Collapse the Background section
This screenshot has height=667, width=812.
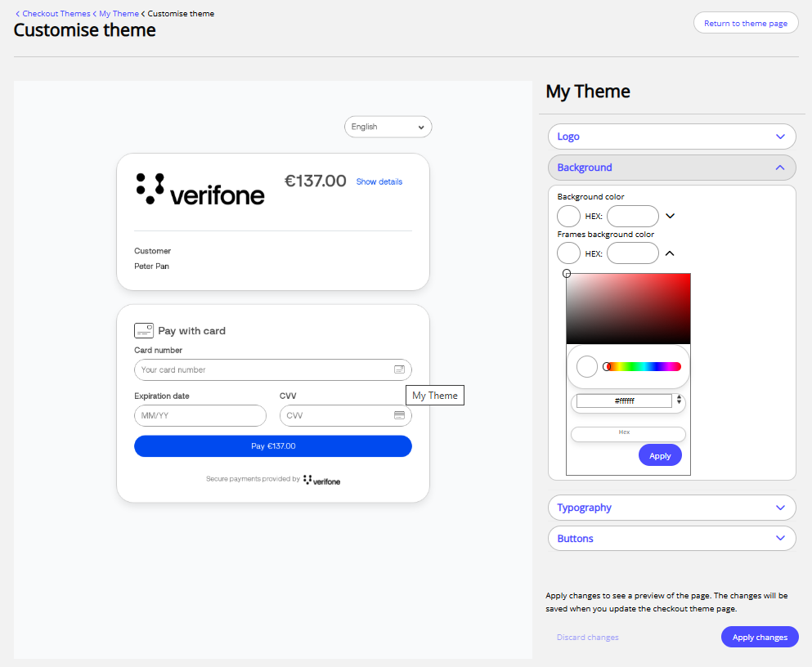click(671, 168)
